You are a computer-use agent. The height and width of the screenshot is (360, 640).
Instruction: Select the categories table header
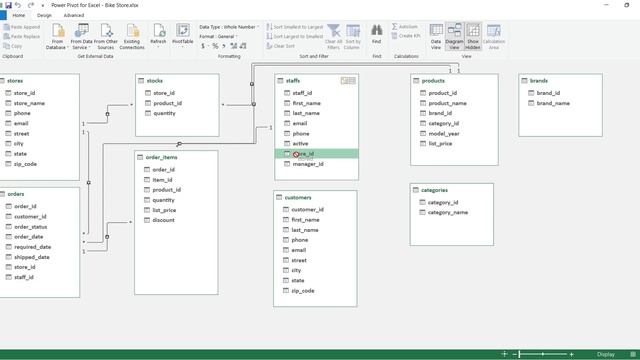point(452,190)
